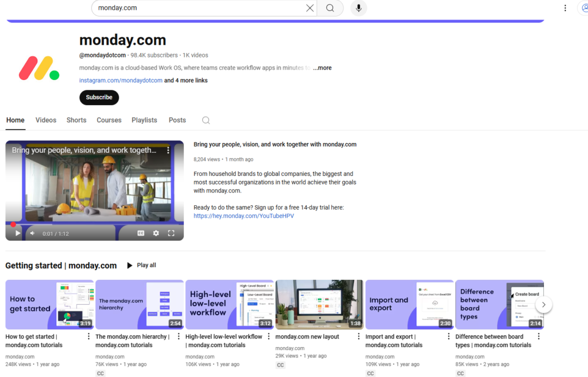Open options for High-level low-level workflow video
The image size is (588, 377).
coord(269,336)
